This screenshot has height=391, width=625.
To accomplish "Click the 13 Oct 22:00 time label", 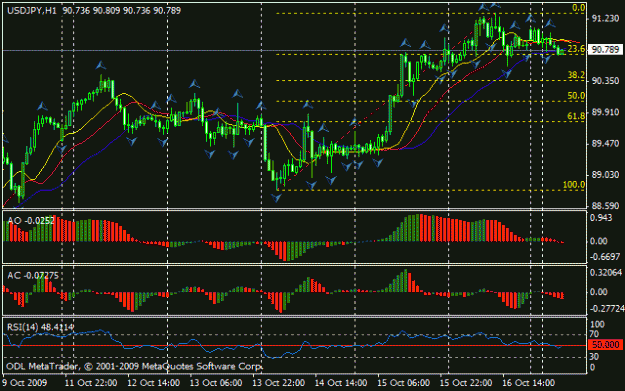I will pos(278,383).
